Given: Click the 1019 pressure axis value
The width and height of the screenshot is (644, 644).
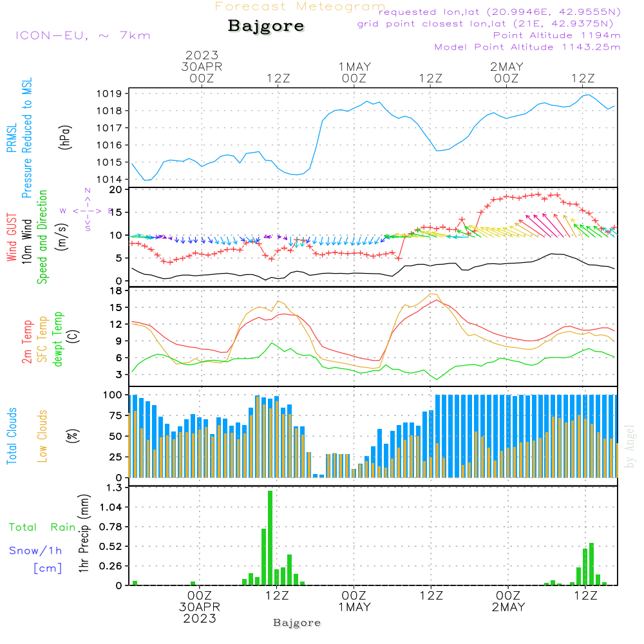Looking at the screenshot, I should click(x=109, y=93).
